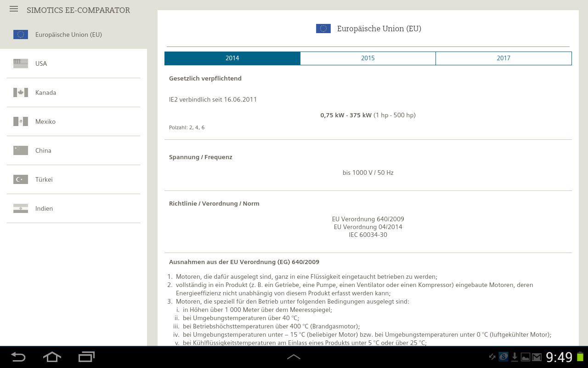Click exception item about Flüssigkeit eingetaucht
Viewport: 588px width, 368px height.
tap(306, 276)
